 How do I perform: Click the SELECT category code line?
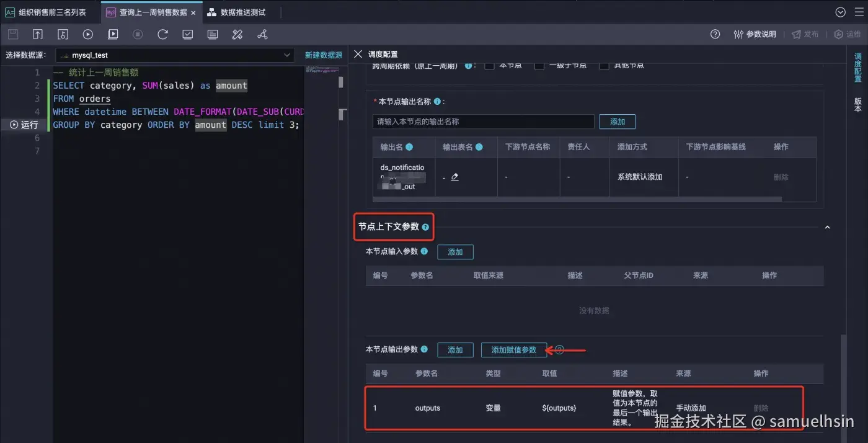pos(150,86)
